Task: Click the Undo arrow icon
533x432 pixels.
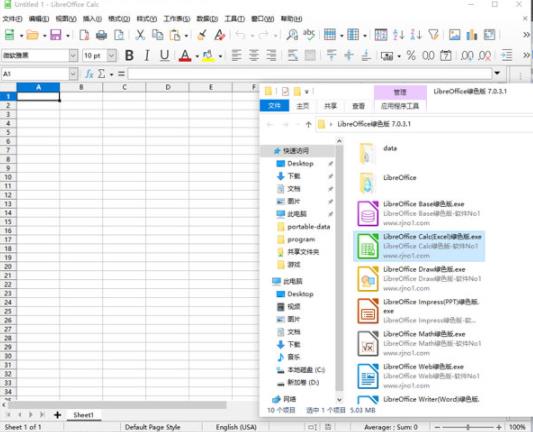Action: (240, 35)
